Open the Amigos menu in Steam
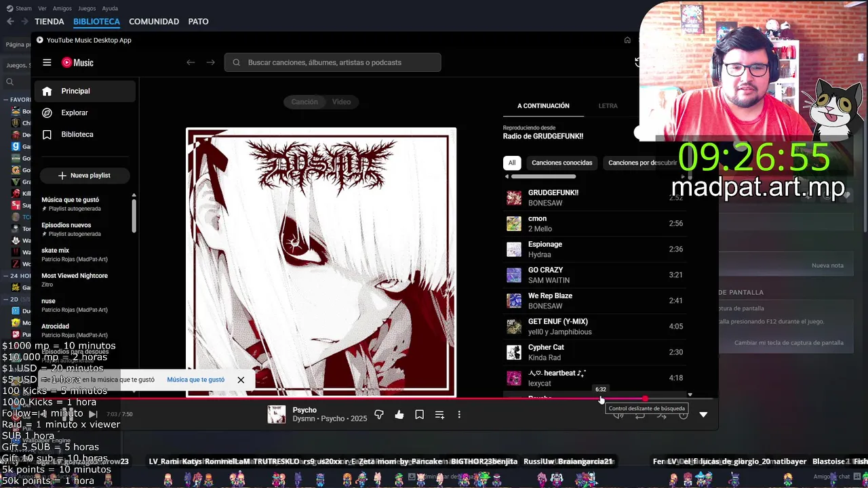This screenshot has height=488, width=868. [62, 8]
